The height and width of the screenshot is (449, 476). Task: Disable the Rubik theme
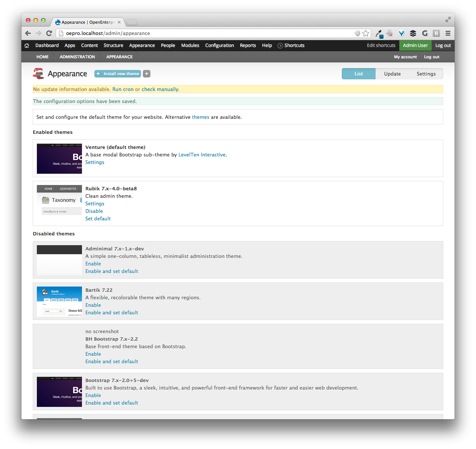tap(94, 211)
